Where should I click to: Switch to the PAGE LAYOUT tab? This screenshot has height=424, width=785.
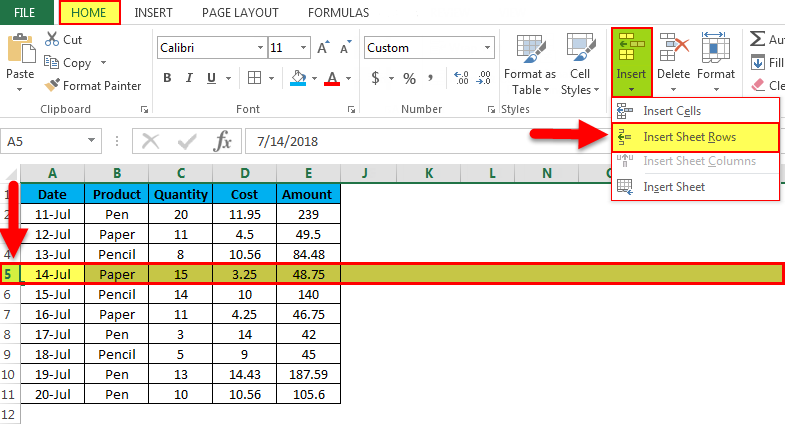(240, 13)
